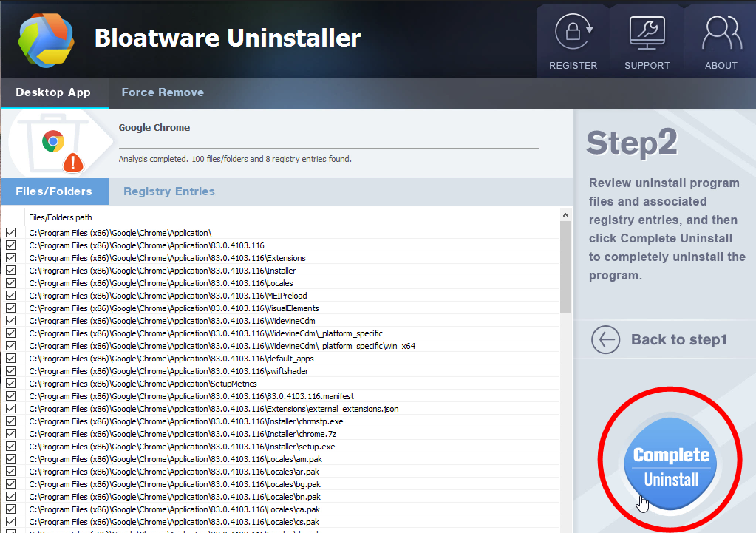Select the Files/Folders tab
This screenshot has width=756, height=533.
[54, 191]
